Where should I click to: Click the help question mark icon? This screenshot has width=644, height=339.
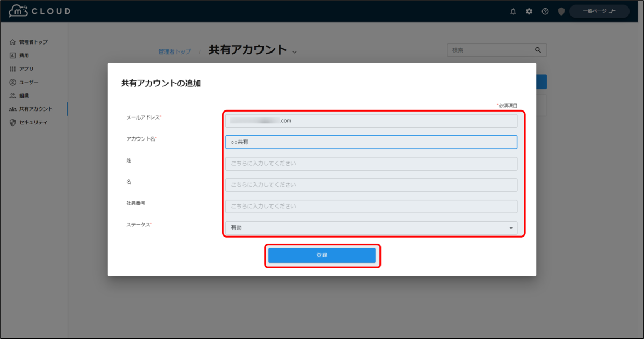click(545, 11)
